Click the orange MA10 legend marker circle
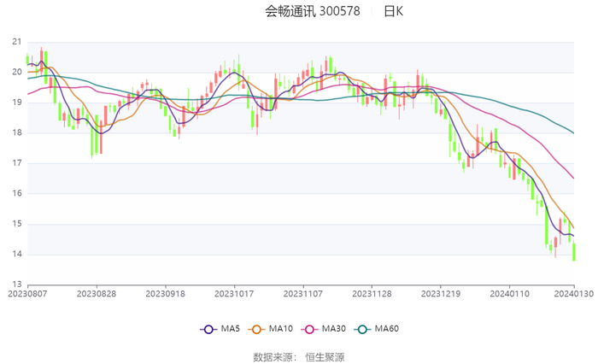 pos(256,329)
